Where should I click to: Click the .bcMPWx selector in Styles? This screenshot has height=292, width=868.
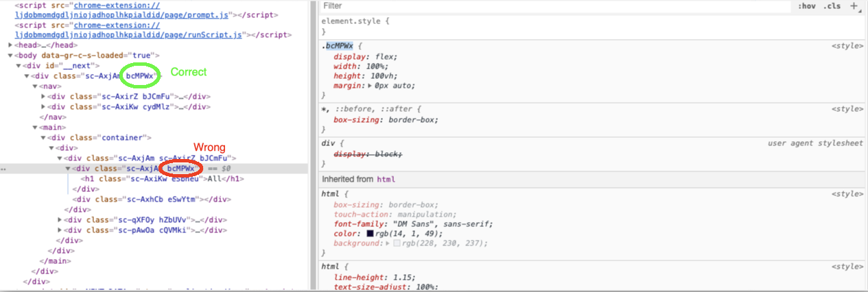pos(337,46)
